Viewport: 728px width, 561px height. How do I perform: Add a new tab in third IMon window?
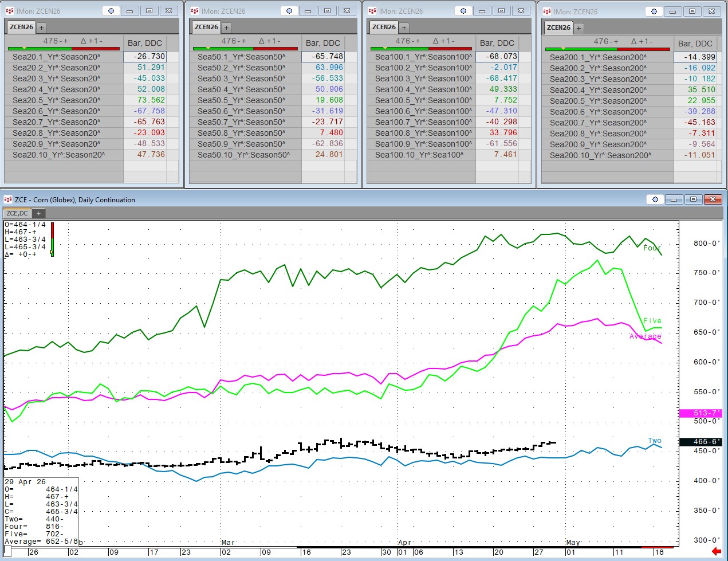(x=404, y=27)
